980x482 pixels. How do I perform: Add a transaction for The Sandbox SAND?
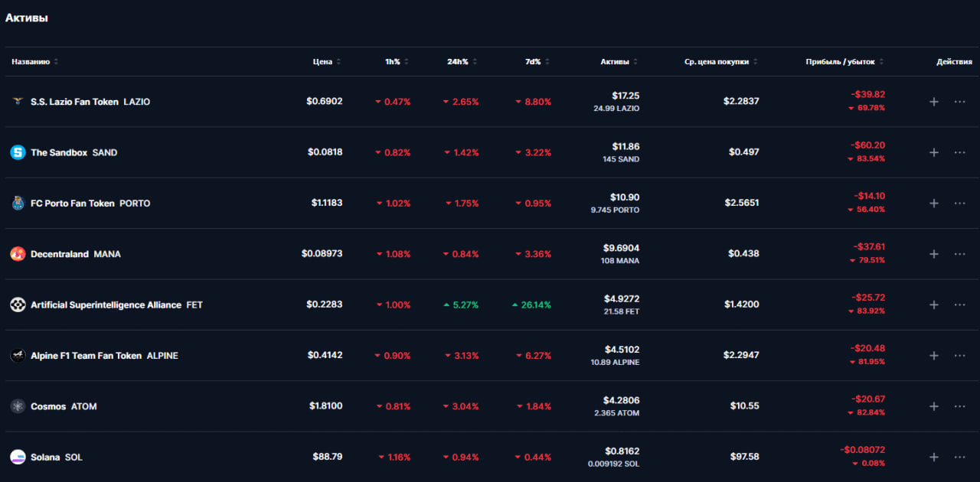tap(933, 152)
